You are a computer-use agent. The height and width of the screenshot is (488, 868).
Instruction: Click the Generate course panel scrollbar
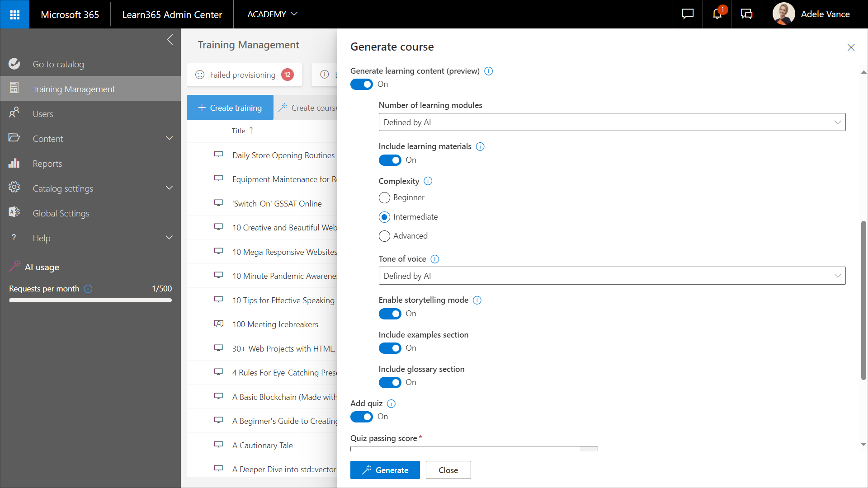click(x=863, y=300)
